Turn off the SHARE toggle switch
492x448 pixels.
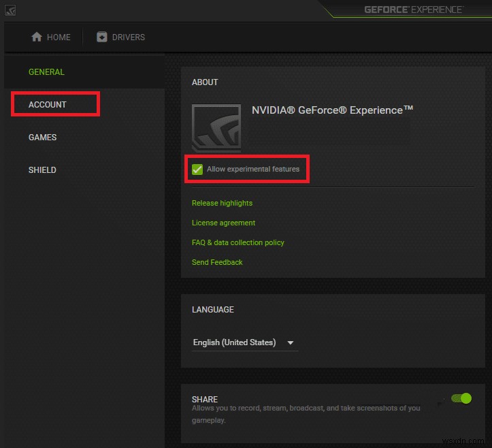[x=461, y=398]
